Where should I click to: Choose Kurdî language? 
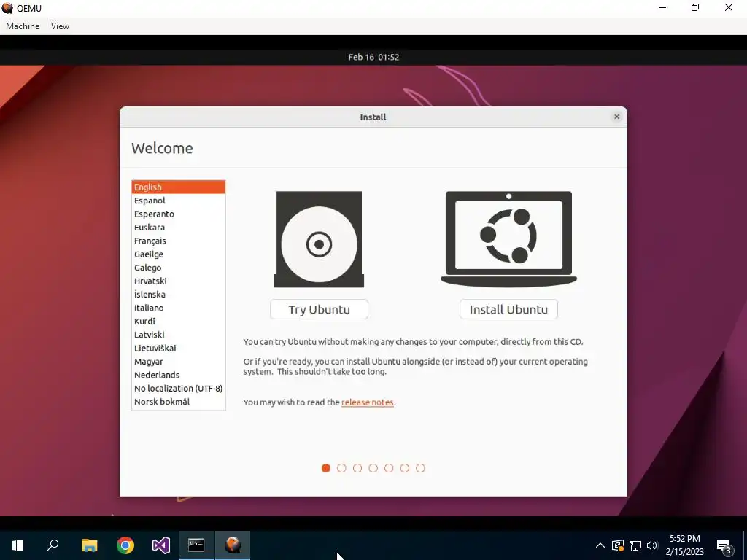(x=179, y=321)
